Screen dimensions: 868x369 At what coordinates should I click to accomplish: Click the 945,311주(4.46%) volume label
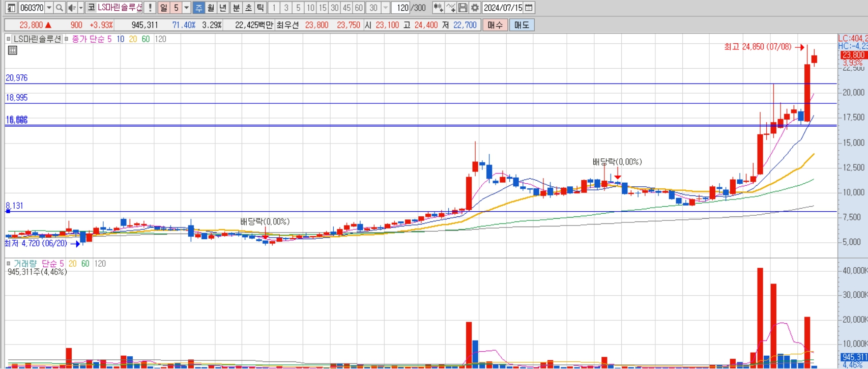[37, 272]
